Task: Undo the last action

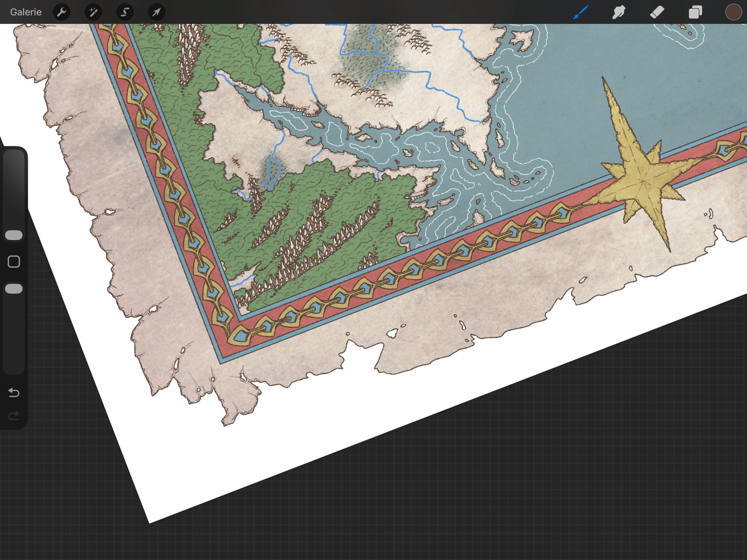Action: coord(14,393)
